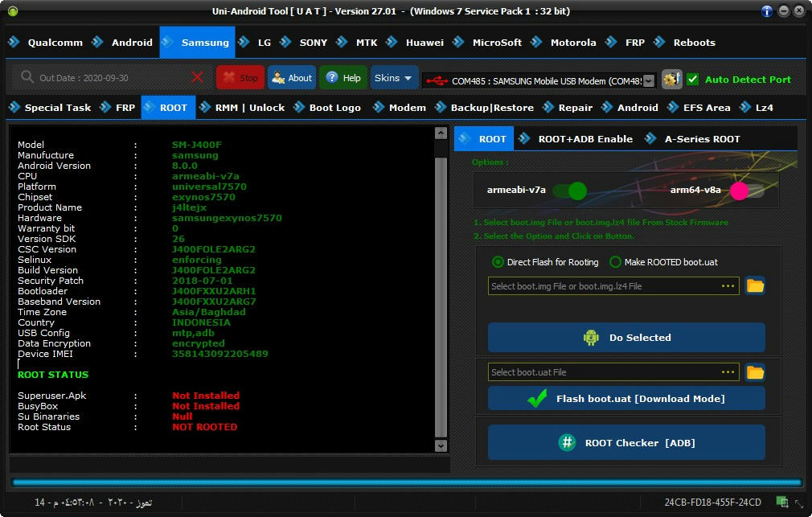Browse for boot.img file folder icon
Viewport: 812px width, 517px height.
tap(755, 286)
